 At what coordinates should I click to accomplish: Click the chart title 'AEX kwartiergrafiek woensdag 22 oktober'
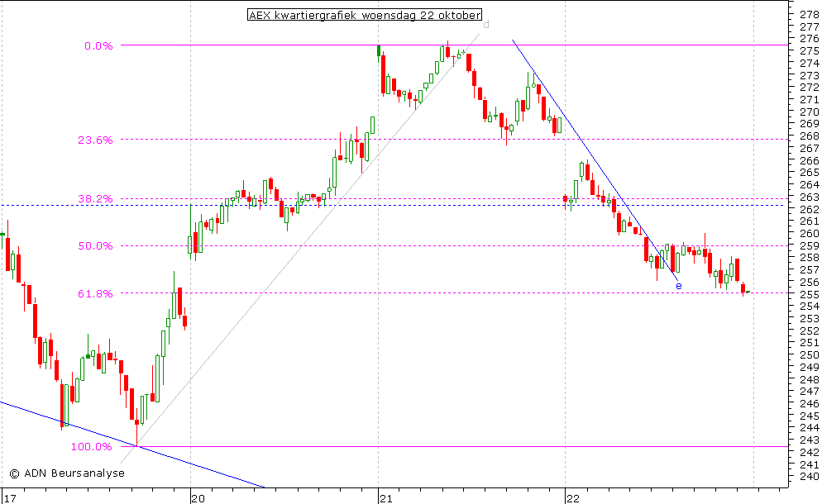tap(365, 15)
